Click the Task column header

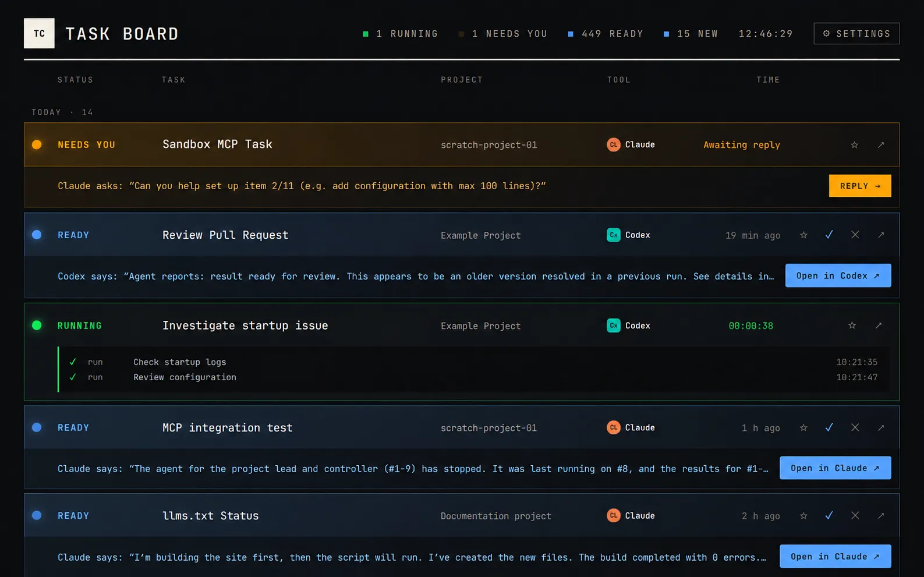coord(174,80)
